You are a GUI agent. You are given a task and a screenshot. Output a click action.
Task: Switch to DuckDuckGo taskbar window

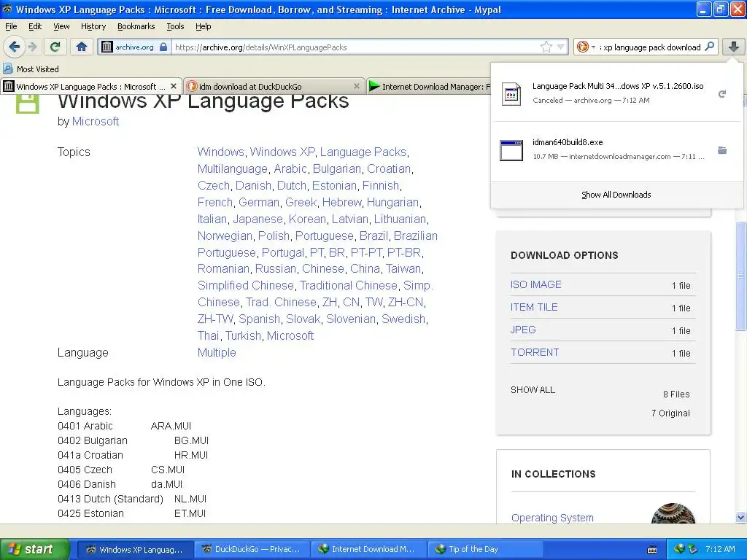[x=252, y=549]
